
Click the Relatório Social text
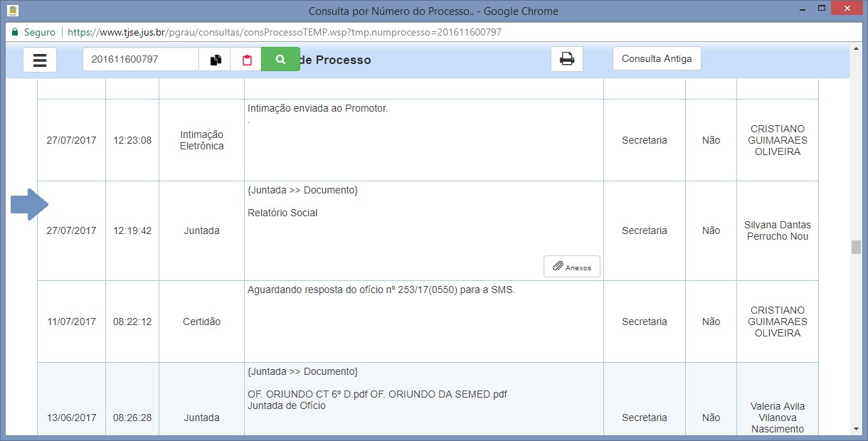[x=282, y=213]
